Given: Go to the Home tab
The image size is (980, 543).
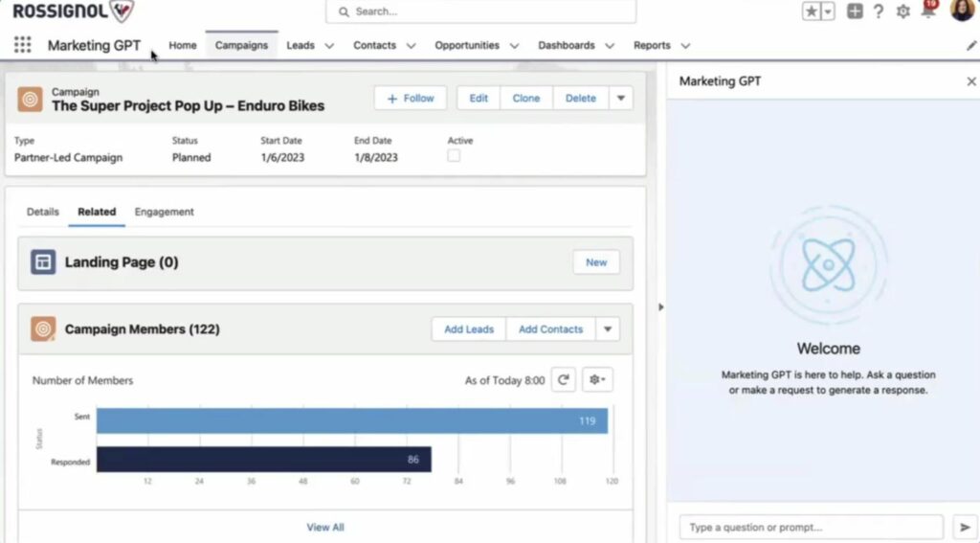Looking at the screenshot, I should [x=183, y=45].
